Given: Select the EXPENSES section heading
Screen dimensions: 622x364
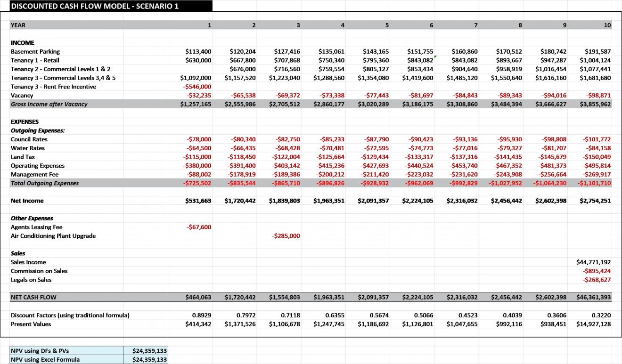Looking at the screenshot, I should tap(25, 121).
